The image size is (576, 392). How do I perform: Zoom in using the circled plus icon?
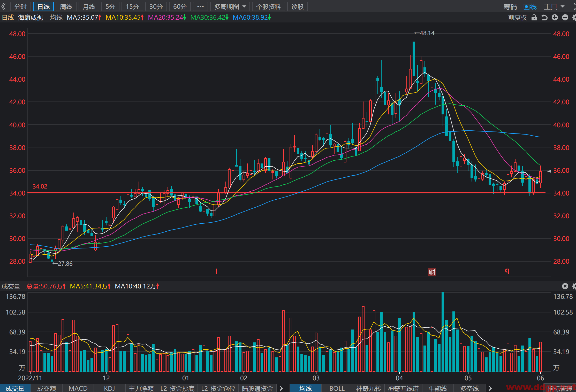pos(555,17)
